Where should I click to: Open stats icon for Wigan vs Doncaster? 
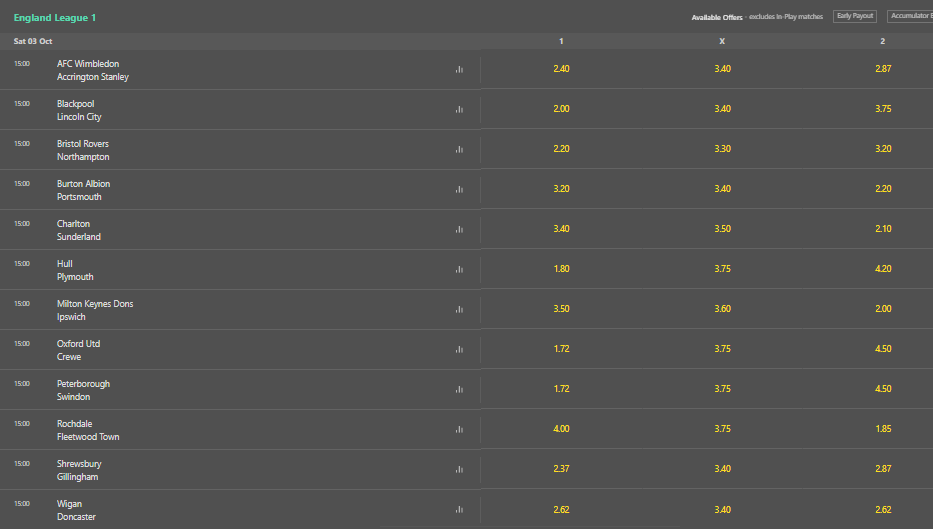tap(459, 509)
